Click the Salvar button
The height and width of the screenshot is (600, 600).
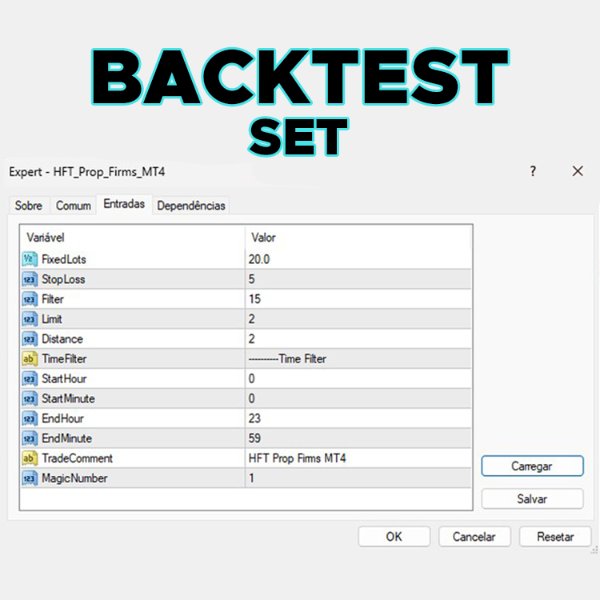tap(532, 499)
